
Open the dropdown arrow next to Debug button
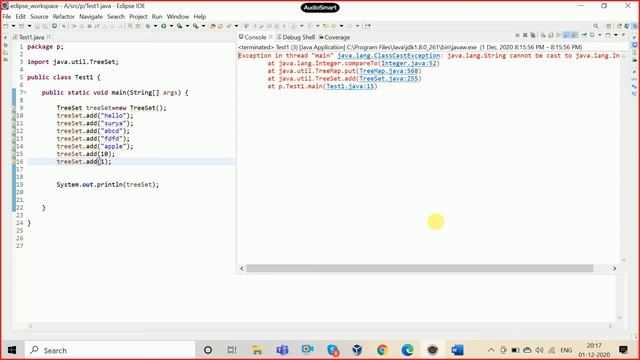pyautogui.click(x=156, y=26)
